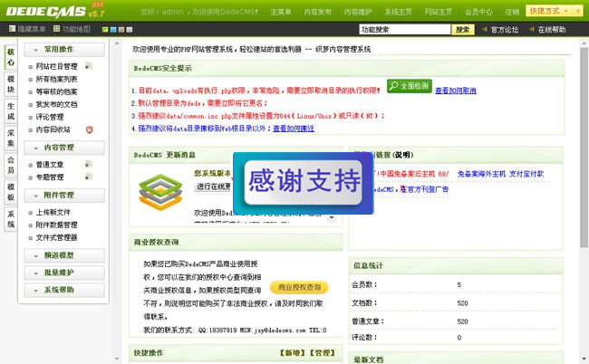589x364 pixels.
Task: Open the 在线帮助 link
Action: click(552, 30)
